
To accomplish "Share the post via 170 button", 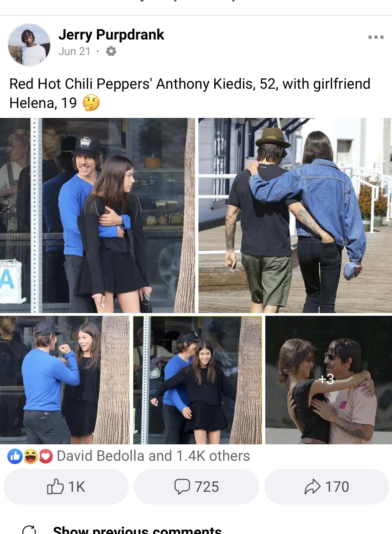I will pos(327,487).
